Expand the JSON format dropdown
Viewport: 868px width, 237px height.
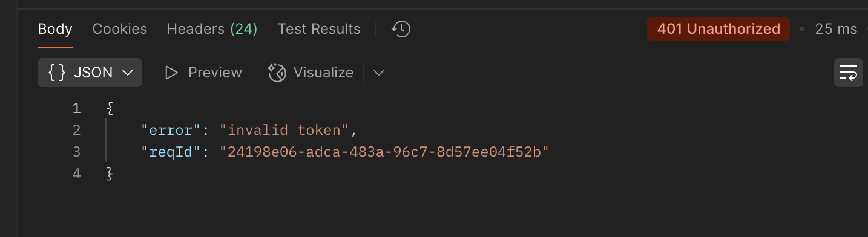coord(90,73)
